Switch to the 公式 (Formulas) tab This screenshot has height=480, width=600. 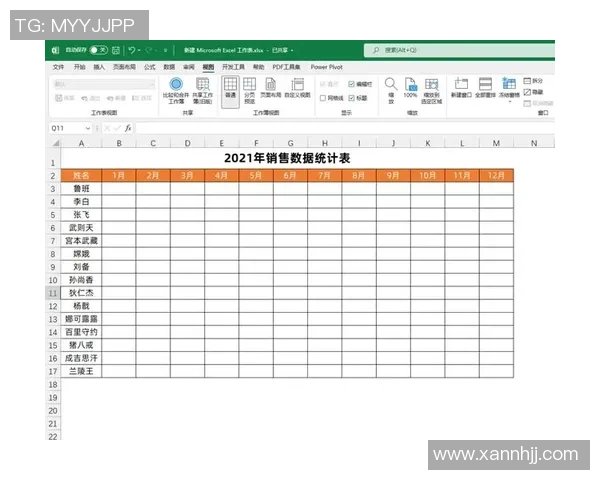coord(150,67)
